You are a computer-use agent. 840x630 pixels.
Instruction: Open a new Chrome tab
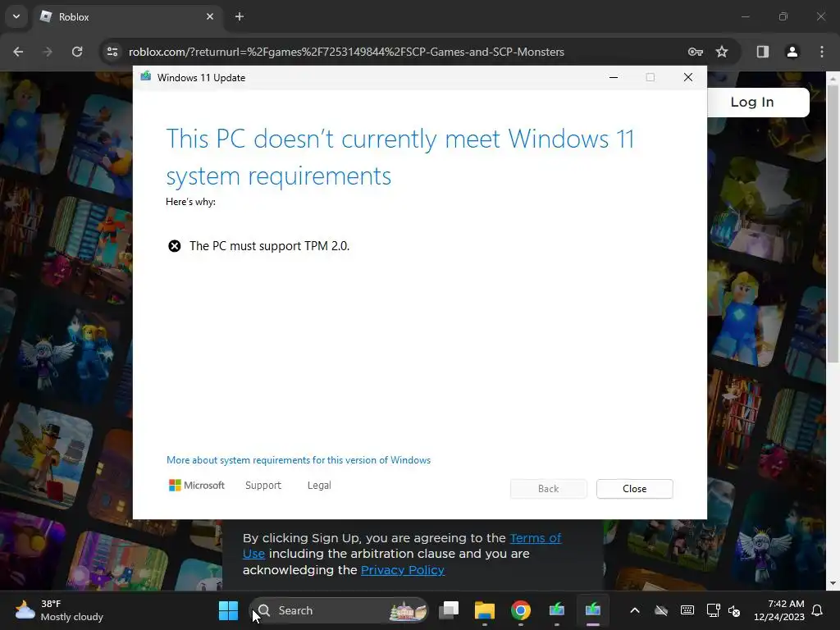(240, 16)
